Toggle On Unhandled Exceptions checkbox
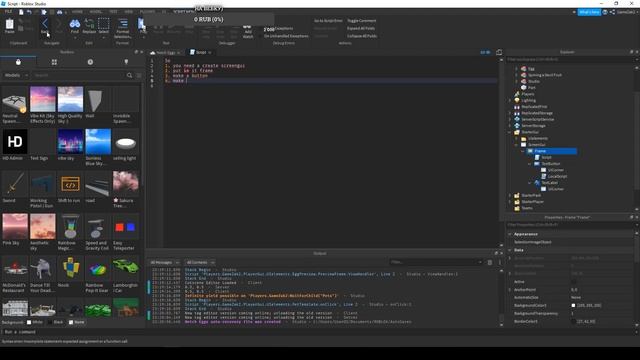Screen dimensions: 640x360 (261, 36)
